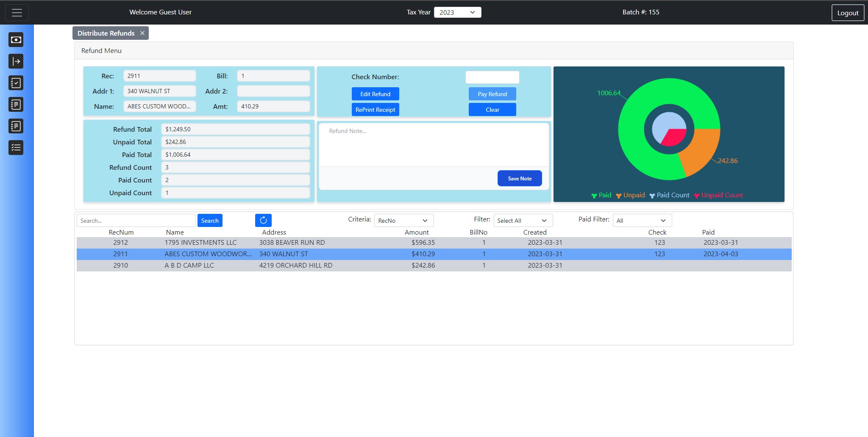This screenshot has width=868, height=437.
Task: Toggle the Unpaid Count legend series
Action: point(718,195)
